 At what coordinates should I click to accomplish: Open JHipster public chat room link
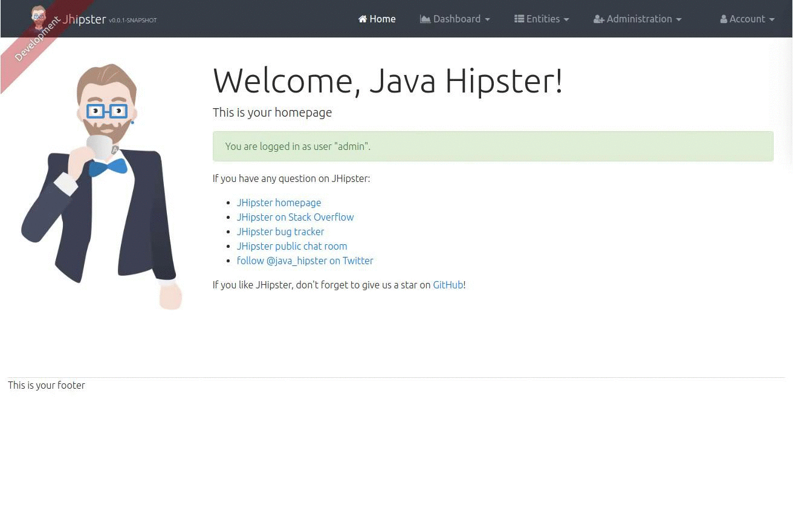[292, 246]
